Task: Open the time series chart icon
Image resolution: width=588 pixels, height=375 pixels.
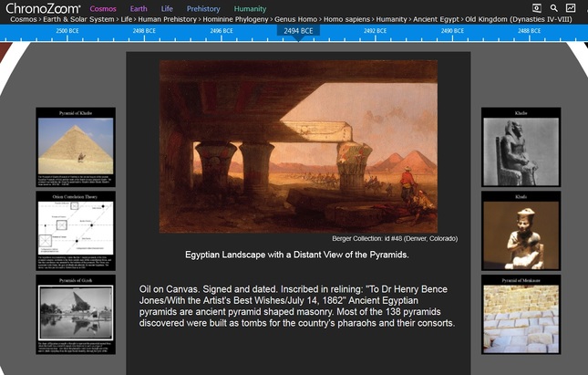Action: coord(571,8)
